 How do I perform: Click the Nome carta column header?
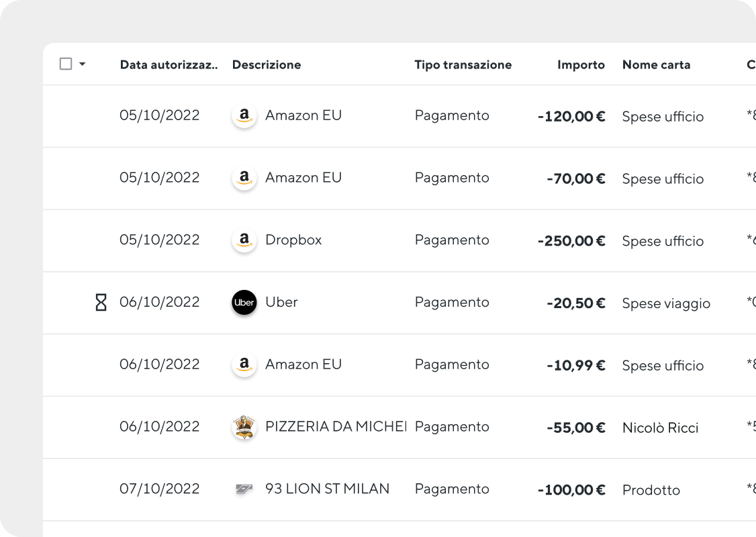click(x=656, y=64)
